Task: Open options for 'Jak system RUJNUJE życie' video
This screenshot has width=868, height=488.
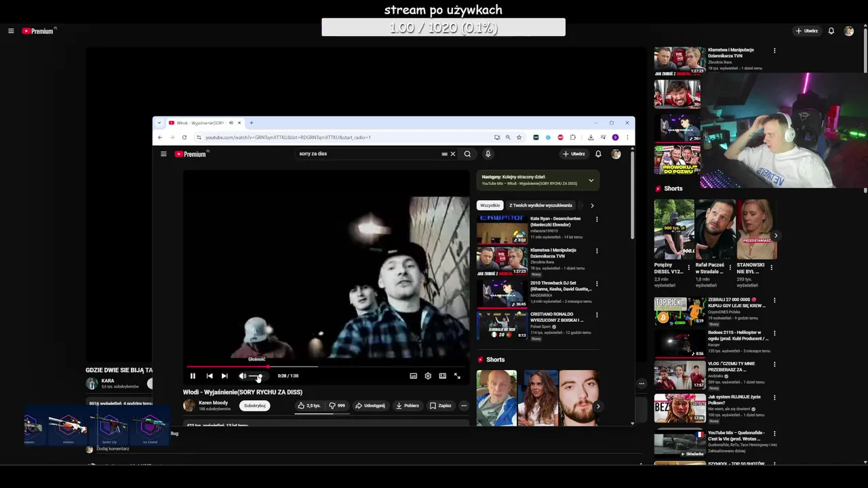Action: coord(774,397)
